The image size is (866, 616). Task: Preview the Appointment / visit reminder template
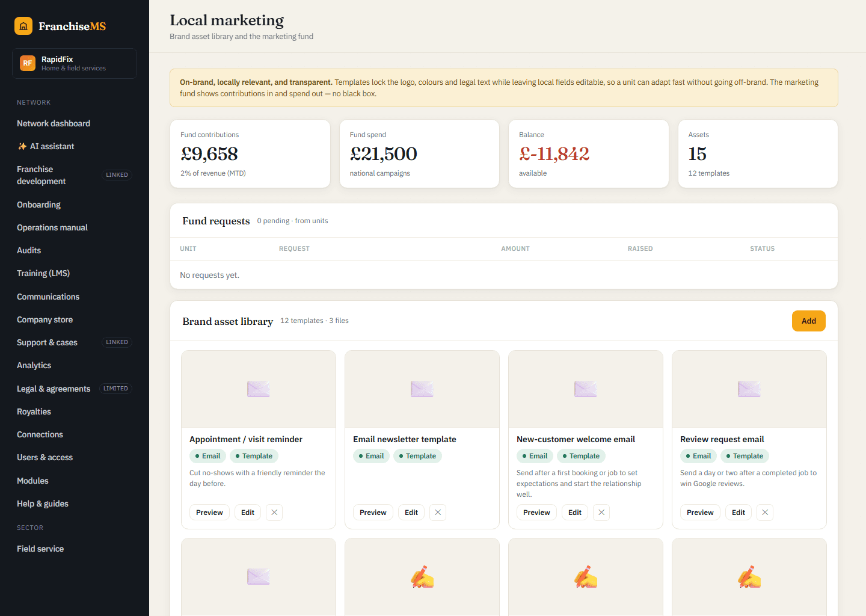coord(209,513)
